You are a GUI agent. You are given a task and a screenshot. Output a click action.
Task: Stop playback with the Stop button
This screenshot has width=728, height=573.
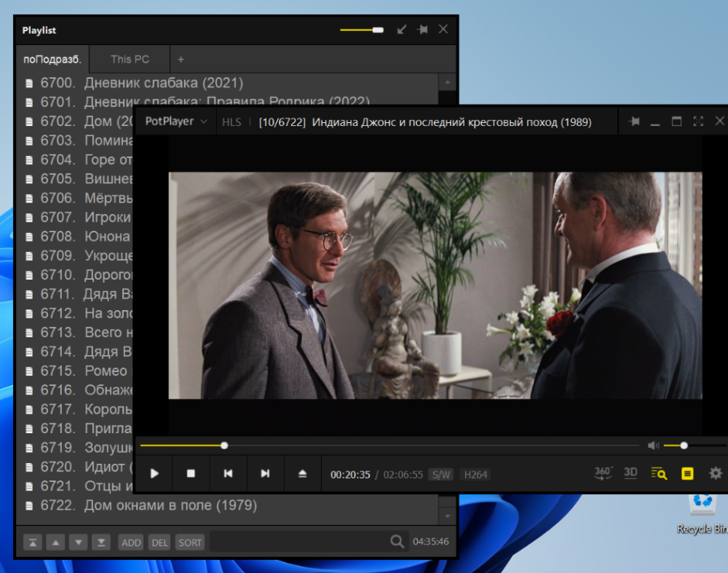click(x=191, y=473)
